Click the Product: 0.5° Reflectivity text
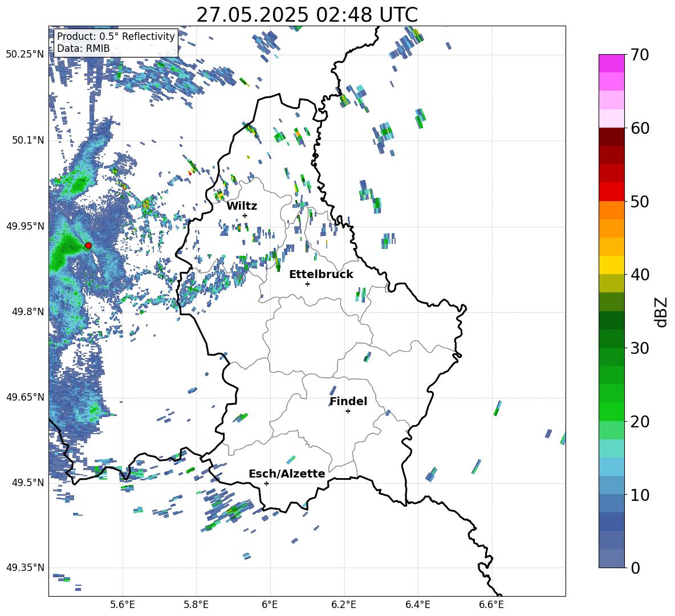Viewport: 675px width, 616px height. pos(116,36)
